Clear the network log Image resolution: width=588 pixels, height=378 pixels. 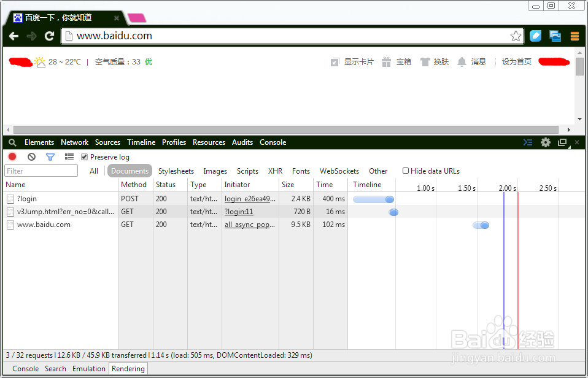pos(31,156)
